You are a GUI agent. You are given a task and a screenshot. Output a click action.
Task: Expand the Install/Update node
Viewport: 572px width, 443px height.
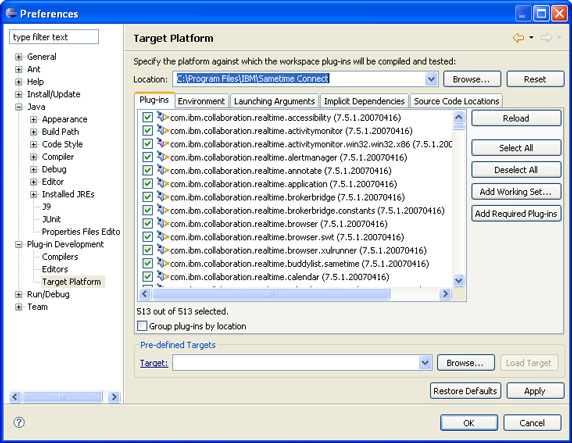point(19,95)
